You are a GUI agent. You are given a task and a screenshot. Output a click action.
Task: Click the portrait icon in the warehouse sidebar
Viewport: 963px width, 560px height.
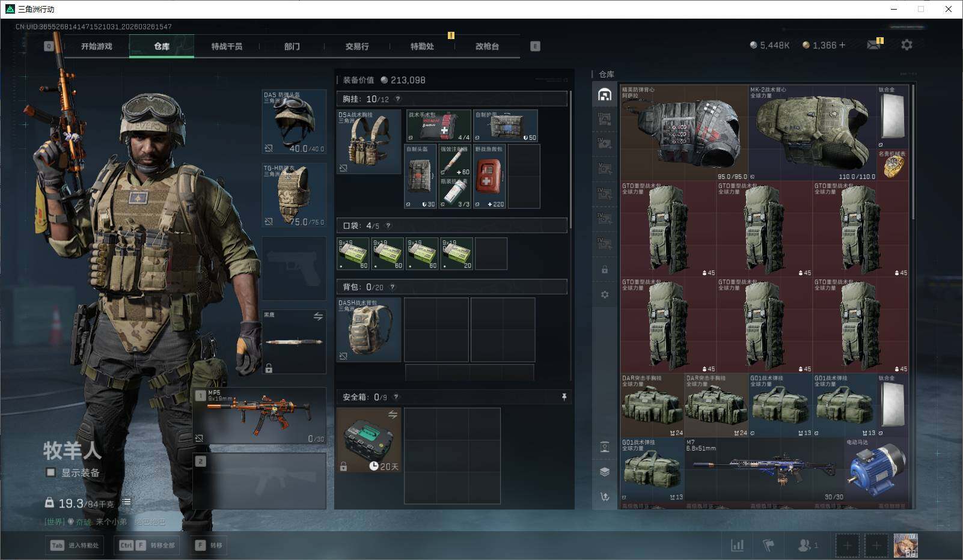[x=605, y=446]
